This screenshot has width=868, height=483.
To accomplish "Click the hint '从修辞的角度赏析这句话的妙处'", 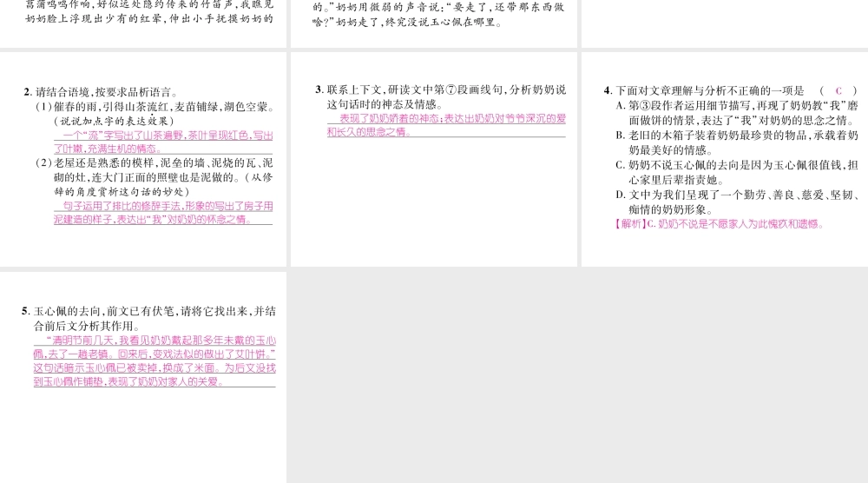I will tap(163, 184).
